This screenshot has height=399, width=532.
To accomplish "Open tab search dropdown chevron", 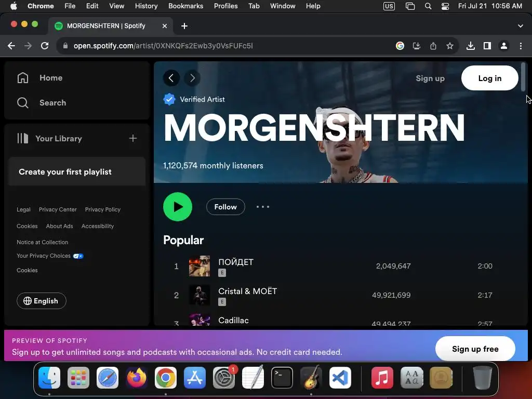I will pos(521,26).
